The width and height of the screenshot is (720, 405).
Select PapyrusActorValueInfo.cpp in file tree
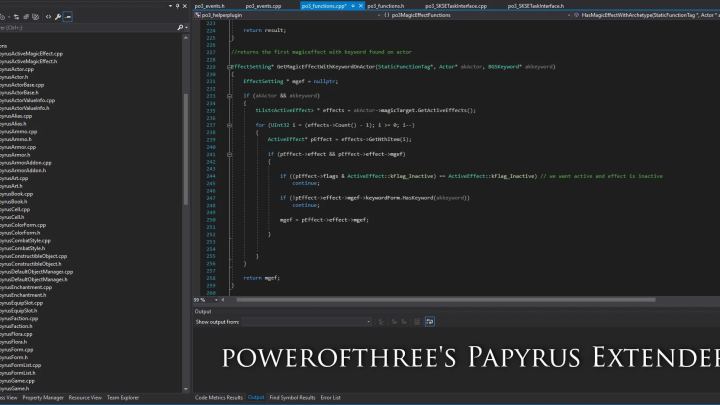pos(28,101)
